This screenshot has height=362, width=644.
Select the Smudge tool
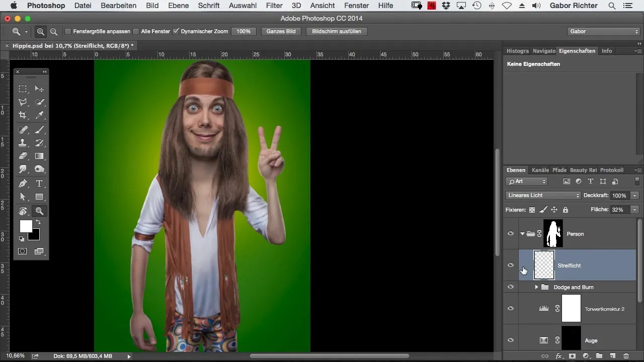pyautogui.click(x=23, y=169)
